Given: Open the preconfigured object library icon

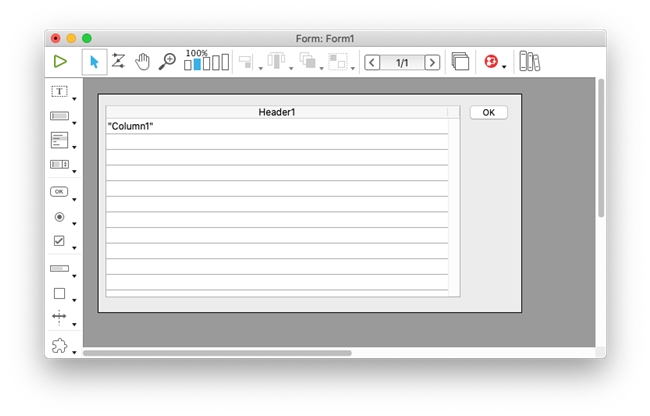Looking at the screenshot, I should 529,62.
